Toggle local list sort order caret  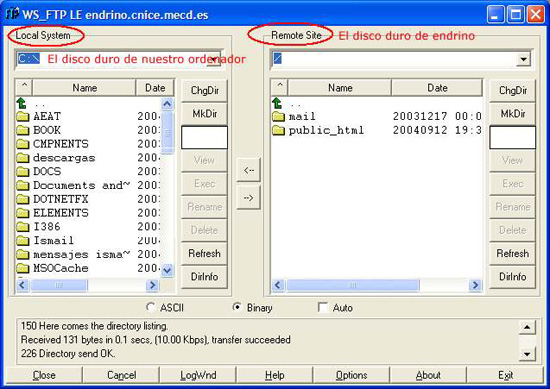coord(24,87)
